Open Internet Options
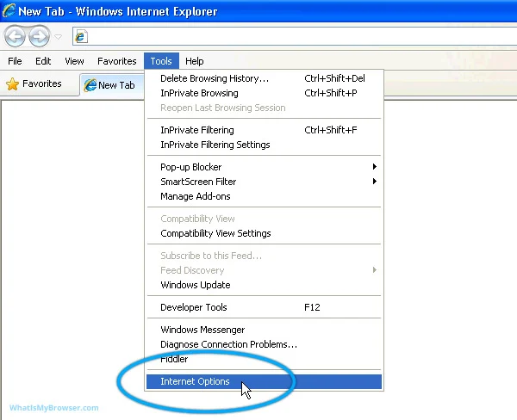Screen dimensions: 517x420 pyautogui.click(x=265, y=381)
